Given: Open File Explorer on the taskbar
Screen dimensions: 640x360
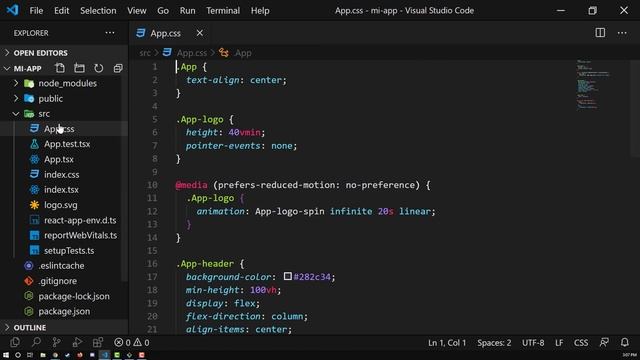Looking at the screenshot, I should point(42,355).
